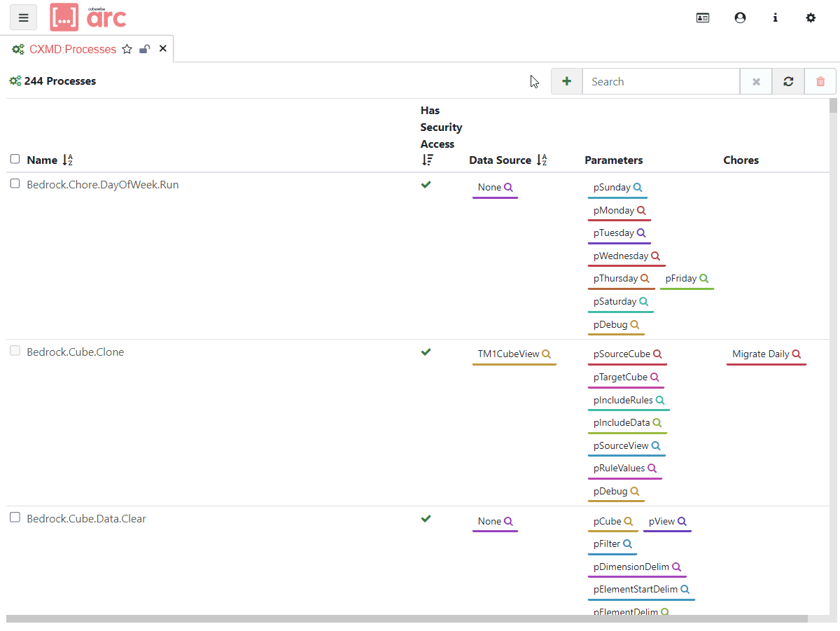840x631 pixels.
Task: Click the Arc logo
Action: 89,17
